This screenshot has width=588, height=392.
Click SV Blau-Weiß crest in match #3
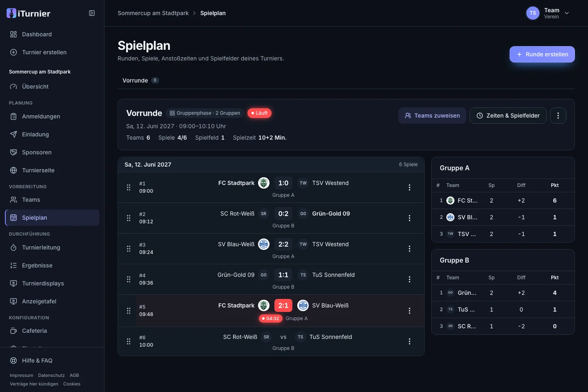pos(264,244)
